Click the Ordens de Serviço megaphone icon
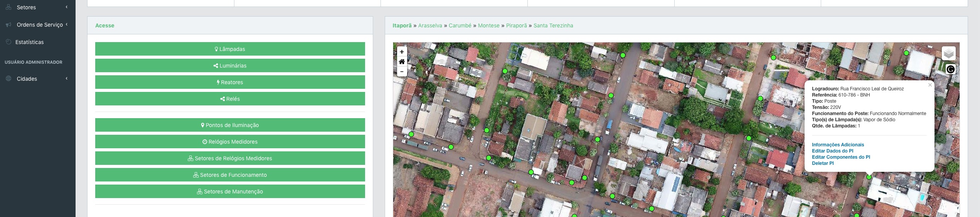980x217 pixels. (x=8, y=25)
